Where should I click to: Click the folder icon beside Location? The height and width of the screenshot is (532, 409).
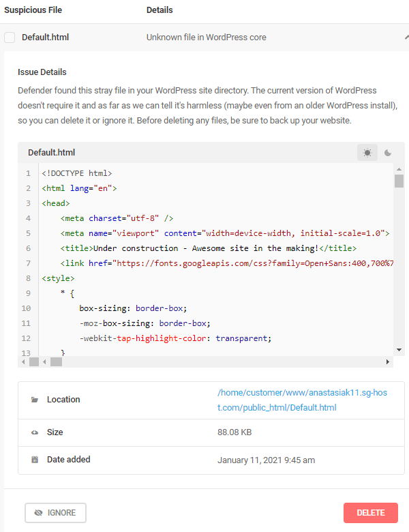(35, 400)
